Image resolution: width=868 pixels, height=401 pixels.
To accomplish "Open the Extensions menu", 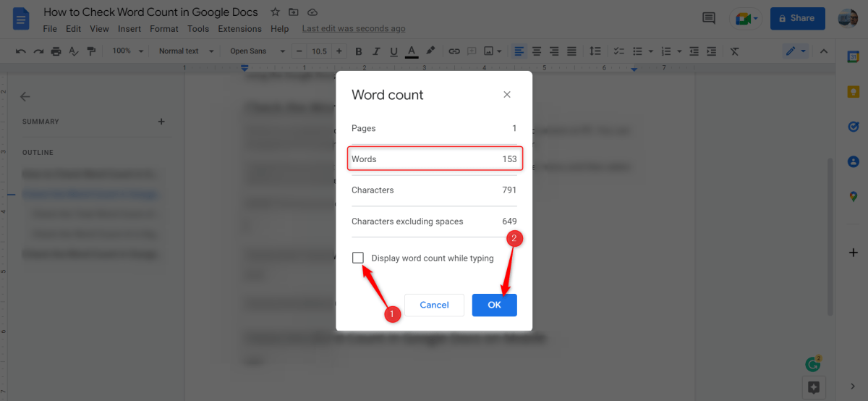I will [240, 29].
